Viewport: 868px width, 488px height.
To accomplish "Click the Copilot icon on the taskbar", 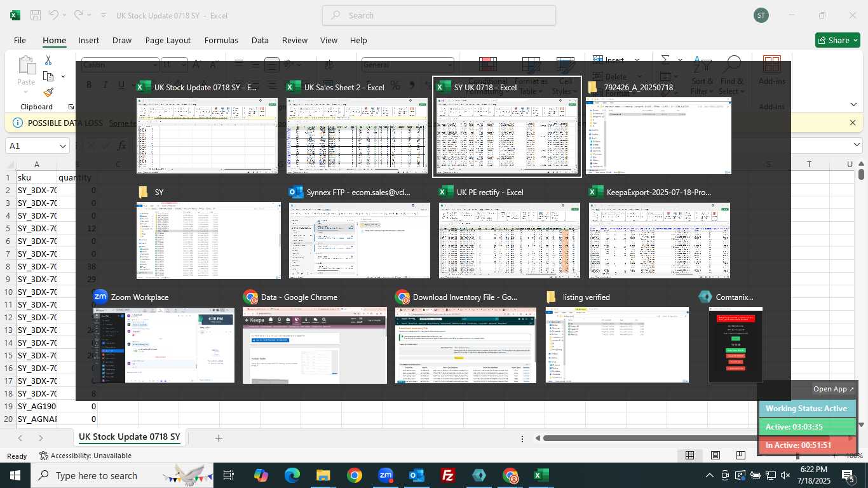I will click(x=261, y=475).
